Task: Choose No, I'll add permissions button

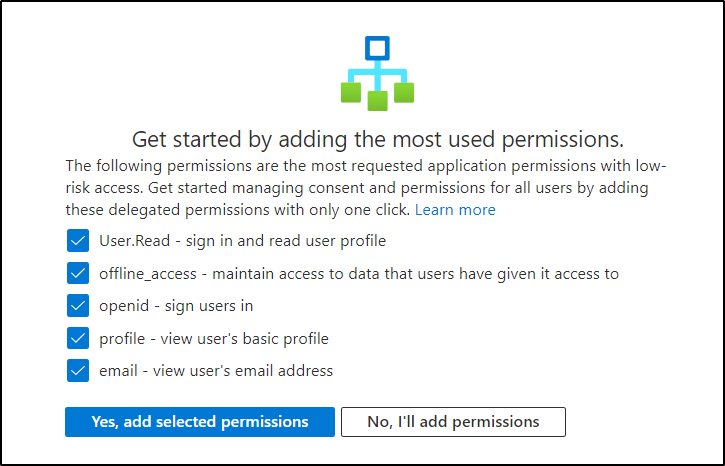Action: pyautogui.click(x=453, y=422)
